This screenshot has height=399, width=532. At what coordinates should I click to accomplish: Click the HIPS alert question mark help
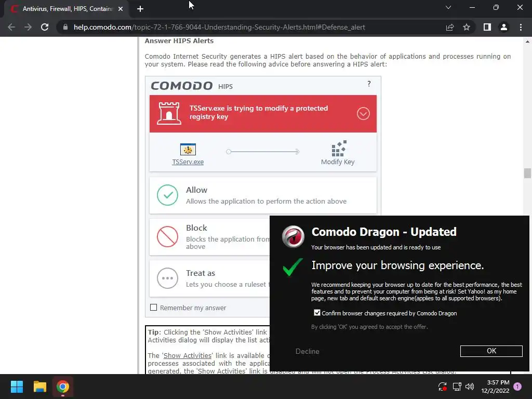pos(369,84)
